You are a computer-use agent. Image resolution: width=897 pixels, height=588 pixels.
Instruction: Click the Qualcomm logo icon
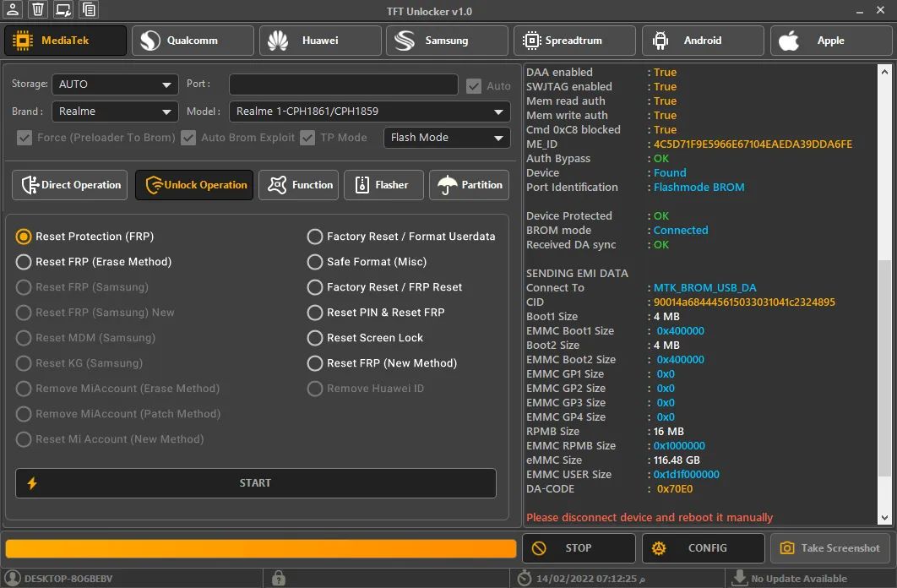tap(150, 41)
